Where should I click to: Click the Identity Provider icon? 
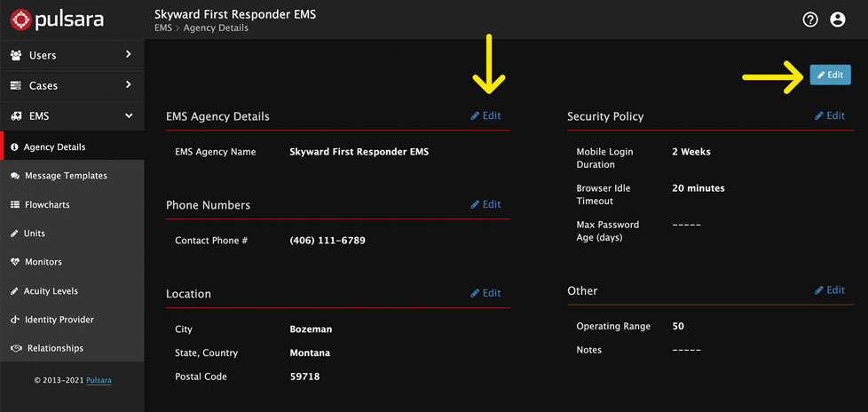click(15, 320)
